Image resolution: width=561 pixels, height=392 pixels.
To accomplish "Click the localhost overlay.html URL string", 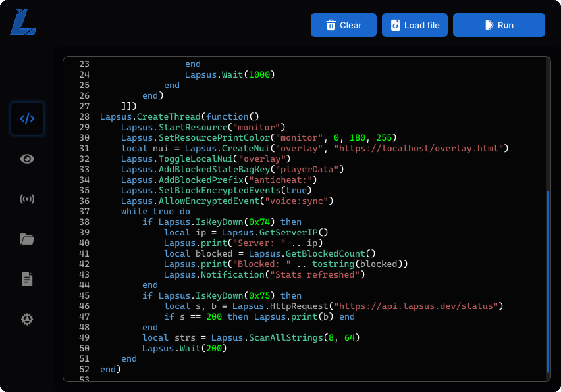I will pos(421,149).
